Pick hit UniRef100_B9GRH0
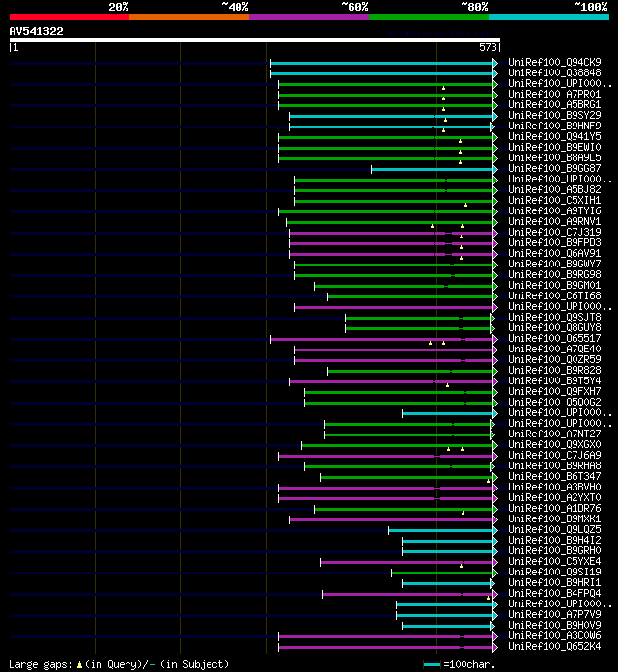This screenshot has width=618, height=672. pos(554,550)
